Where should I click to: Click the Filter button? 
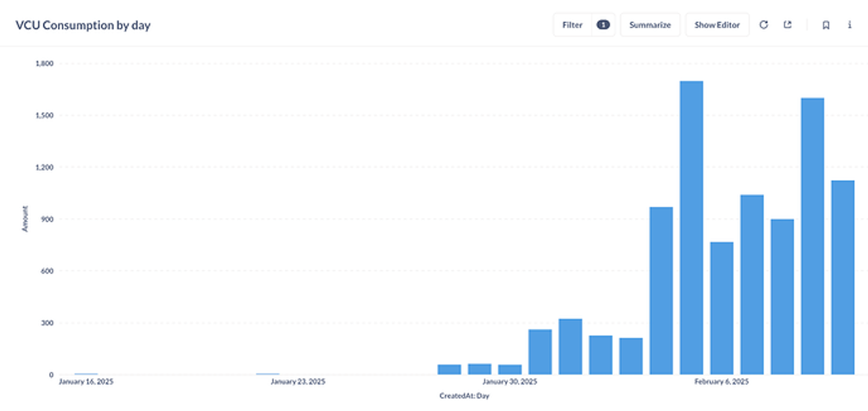[572, 25]
